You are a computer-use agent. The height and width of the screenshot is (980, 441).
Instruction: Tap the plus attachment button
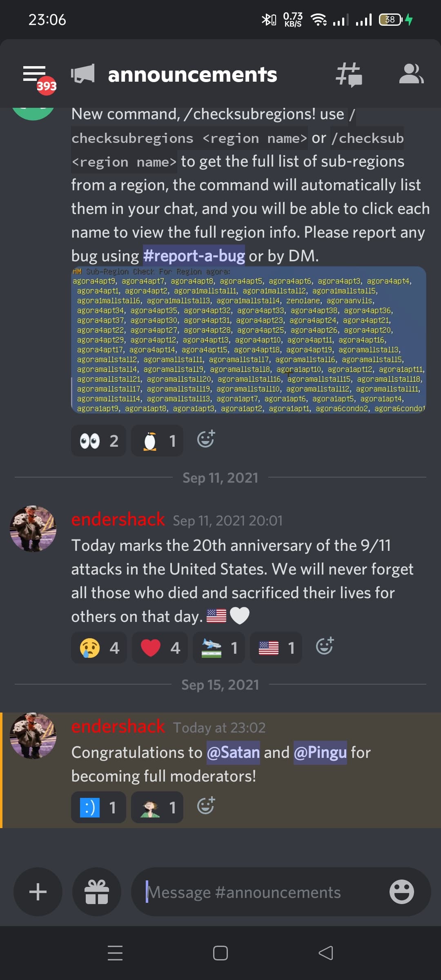[x=38, y=892]
